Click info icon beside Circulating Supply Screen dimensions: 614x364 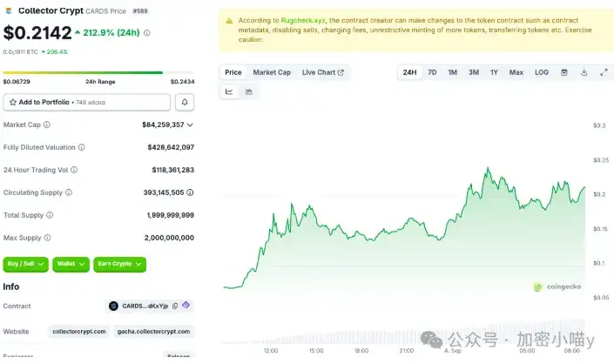[x=69, y=192]
